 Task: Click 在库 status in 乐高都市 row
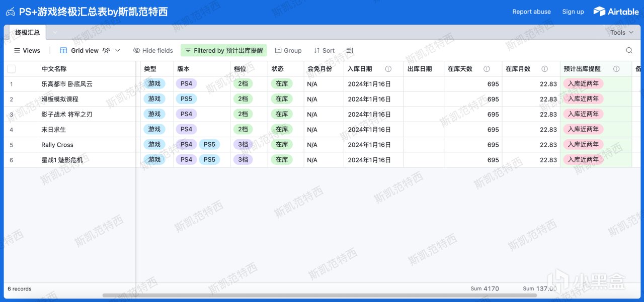click(282, 84)
